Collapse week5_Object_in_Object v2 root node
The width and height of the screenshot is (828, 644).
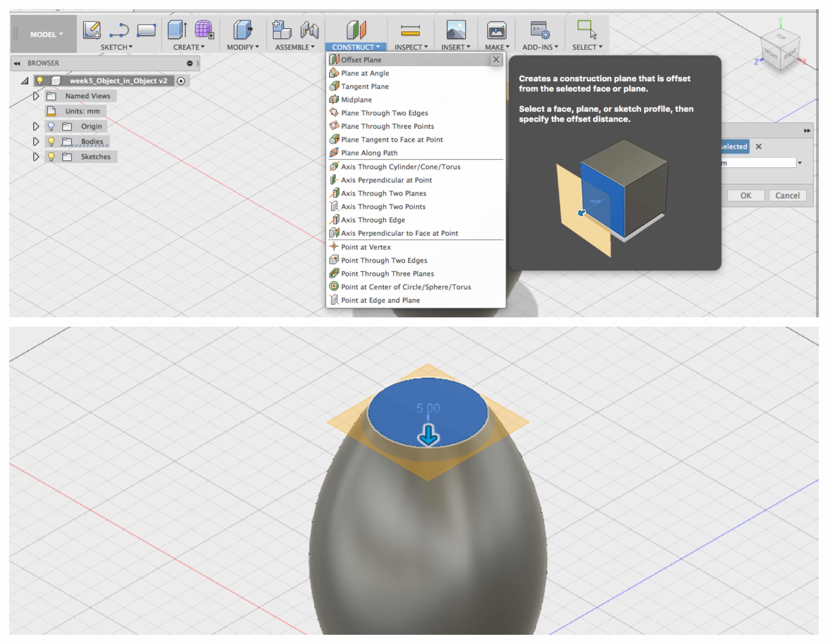(25, 81)
